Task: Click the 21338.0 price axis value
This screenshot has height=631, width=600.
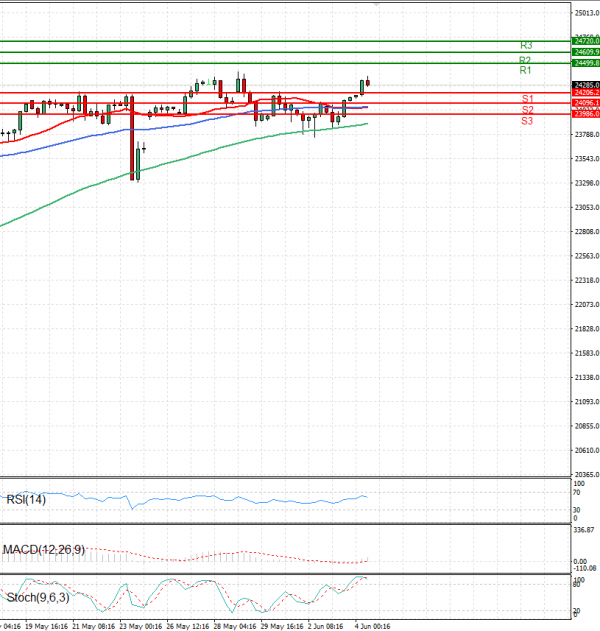Action: pyautogui.click(x=587, y=377)
